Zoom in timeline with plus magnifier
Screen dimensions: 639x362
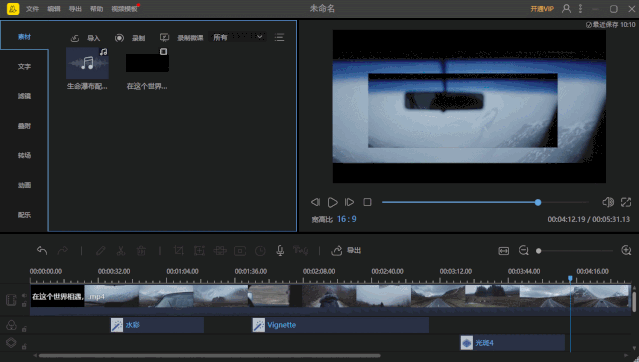(x=626, y=250)
